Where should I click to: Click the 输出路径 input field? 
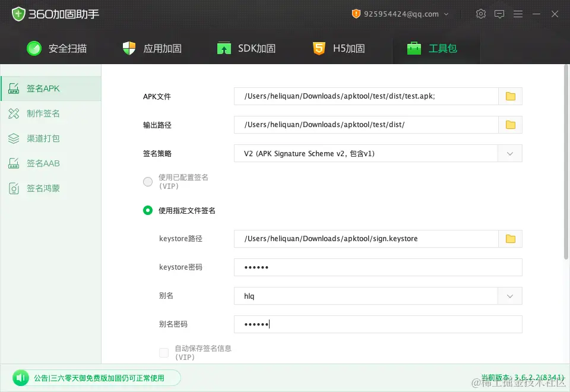pos(366,125)
